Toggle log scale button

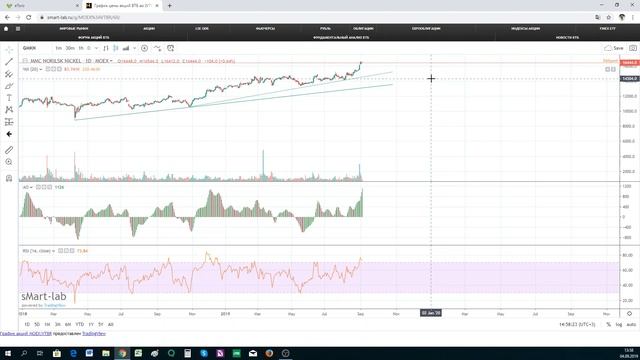pyautogui.click(x=619, y=324)
